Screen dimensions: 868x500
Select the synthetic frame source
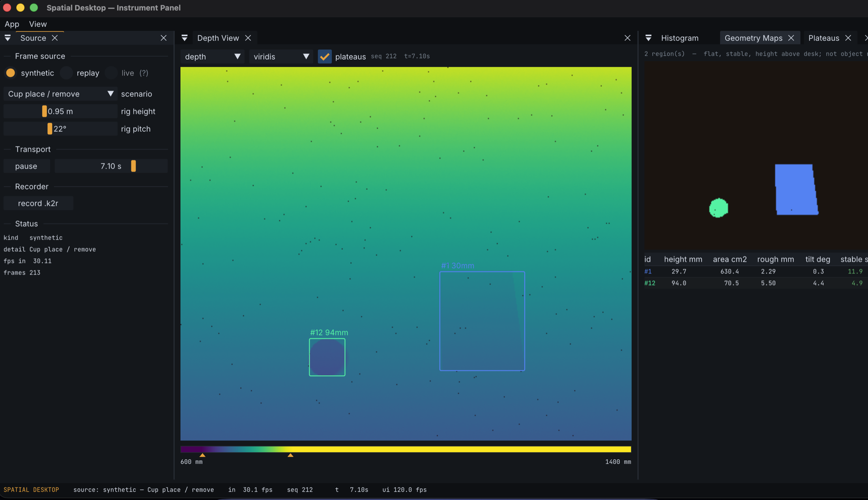click(x=11, y=73)
